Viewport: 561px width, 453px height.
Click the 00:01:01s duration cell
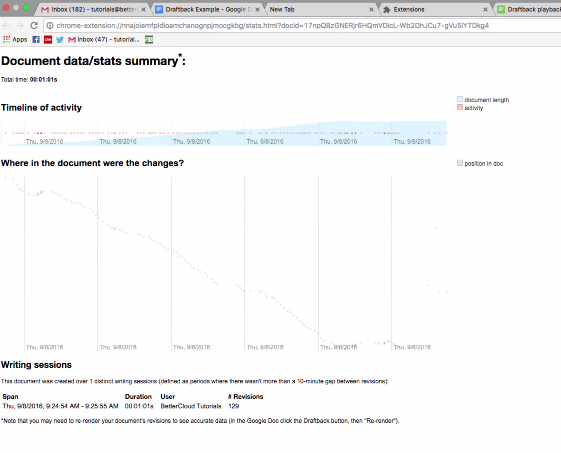click(139, 406)
